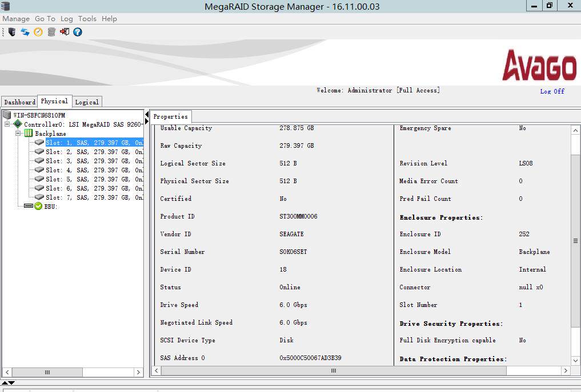
Task: Click the blue refresh arrows toolbar icon
Action: (25, 32)
